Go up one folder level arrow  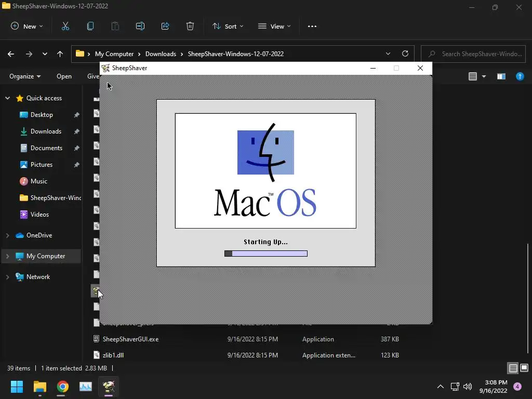[60, 54]
